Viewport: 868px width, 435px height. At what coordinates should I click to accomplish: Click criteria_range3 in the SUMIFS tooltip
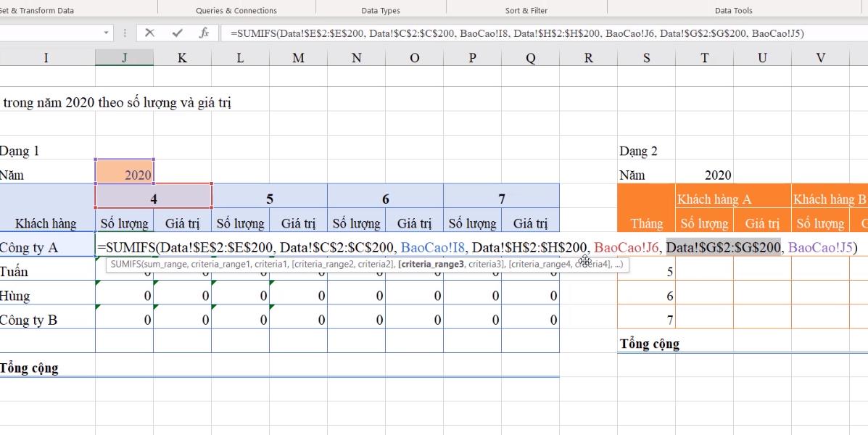coord(431,265)
